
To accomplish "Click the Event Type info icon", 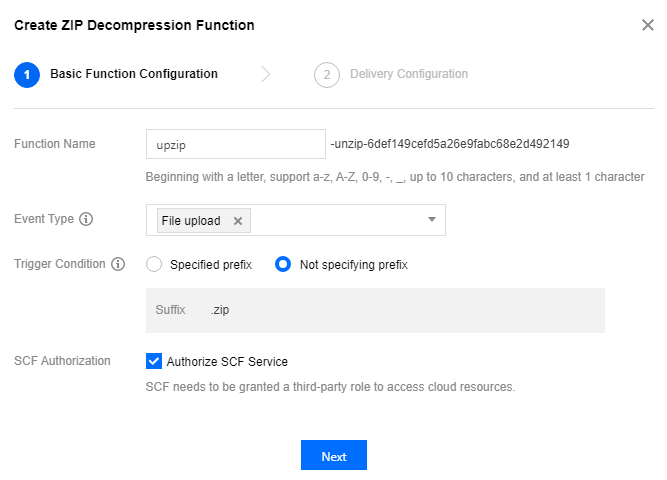I will [86, 220].
